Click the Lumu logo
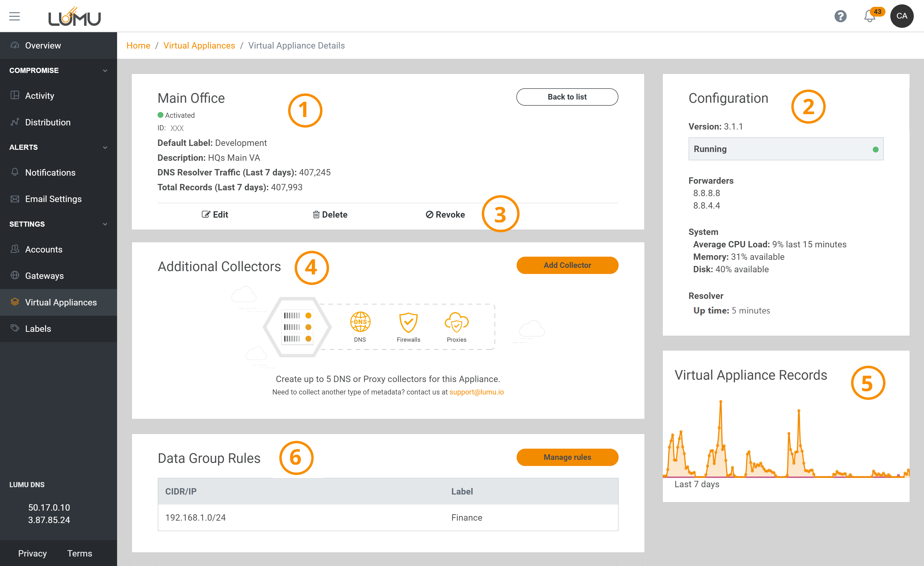 74,17
